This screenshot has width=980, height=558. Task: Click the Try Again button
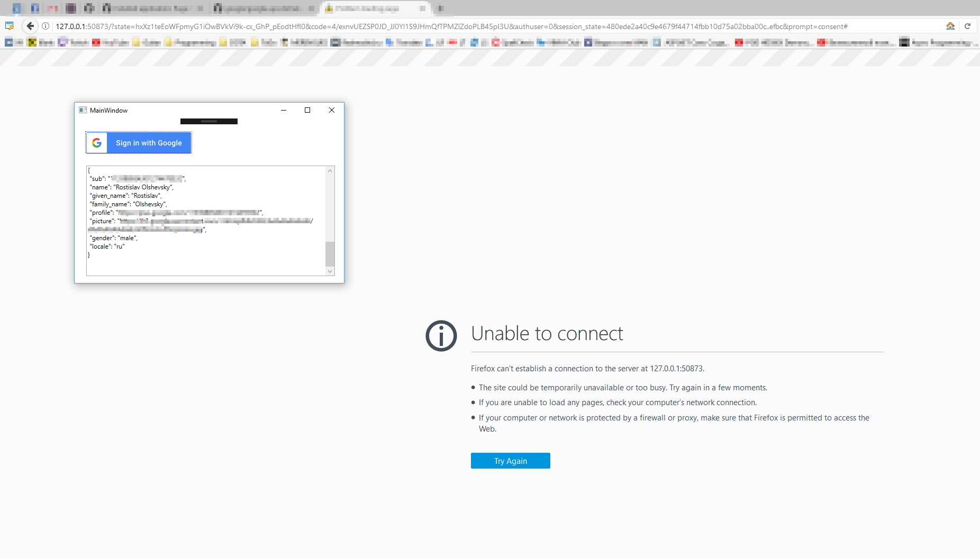pos(511,461)
